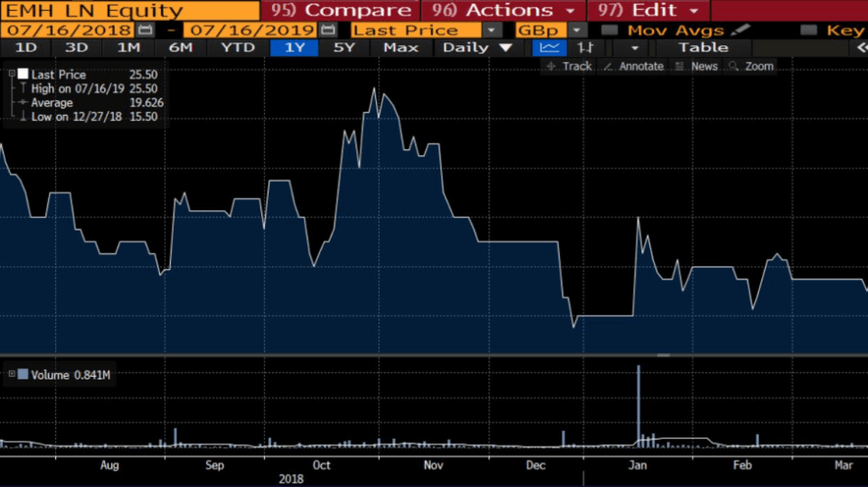Screen dimensions: 868x487
Task: Select the YTD range tab
Action: (238, 48)
